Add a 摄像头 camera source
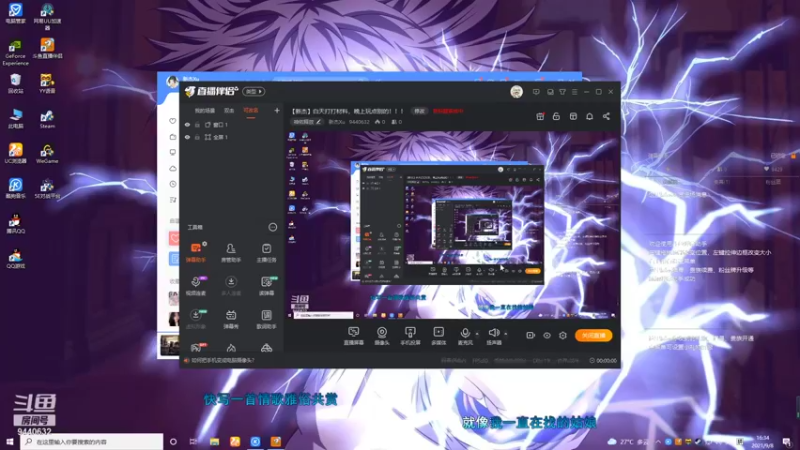The image size is (800, 450). coord(382,336)
